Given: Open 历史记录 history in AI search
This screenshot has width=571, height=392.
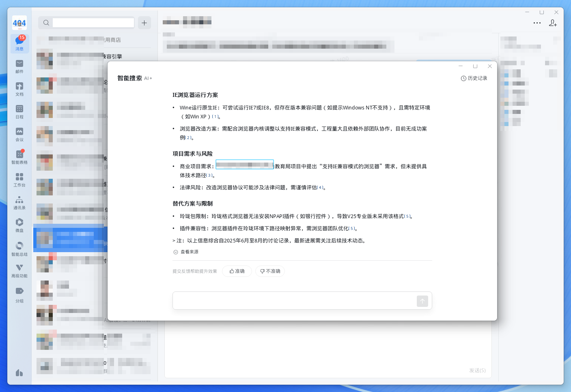Looking at the screenshot, I should point(474,78).
